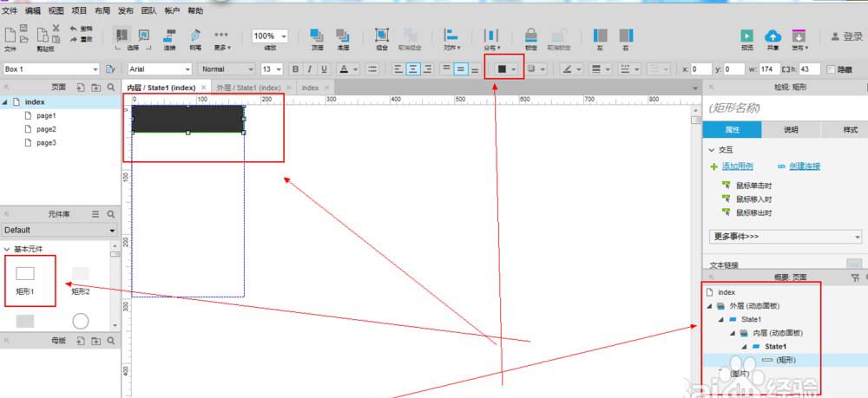
Task: Toggle bold formatting
Action: tap(296, 69)
